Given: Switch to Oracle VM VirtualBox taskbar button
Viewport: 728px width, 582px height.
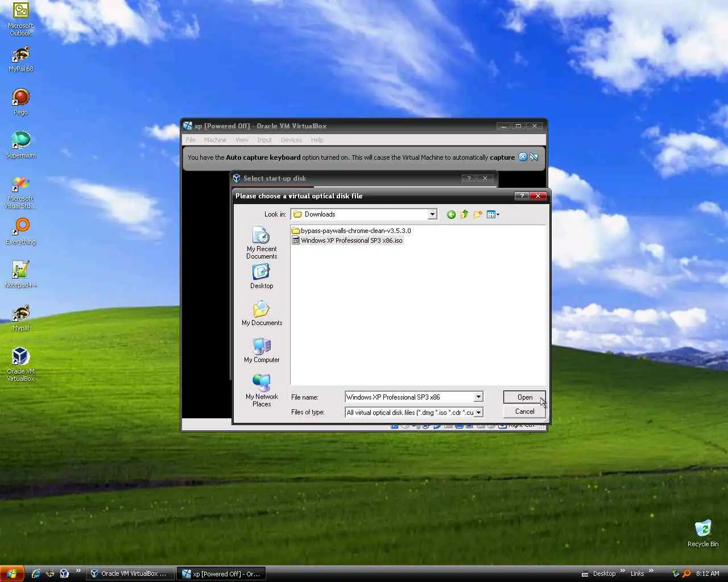Looking at the screenshot, I should (x=130, y=573).
